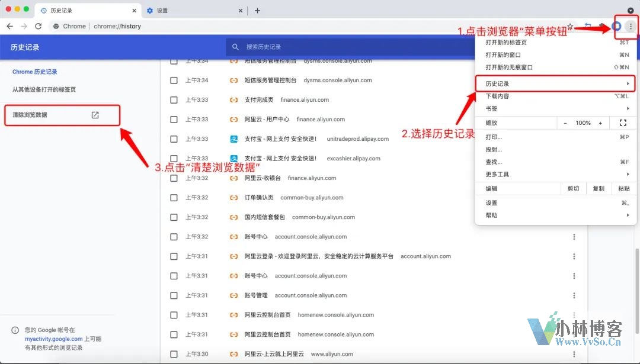The image size is (640, 364).
Task: Tick checkbox for 阿里云-收银台 entry
Action: tap(174, 178)
